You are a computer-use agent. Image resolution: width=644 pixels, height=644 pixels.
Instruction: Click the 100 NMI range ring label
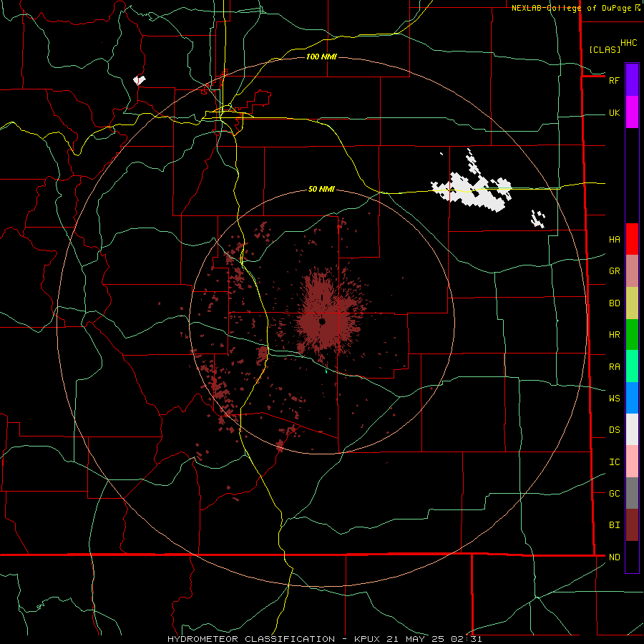pos(321,57)
